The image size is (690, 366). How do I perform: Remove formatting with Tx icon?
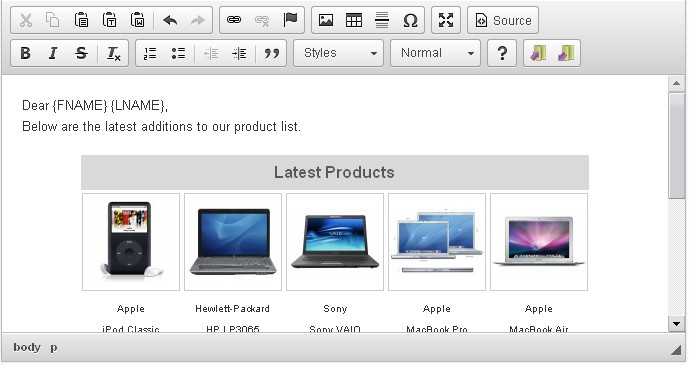pyautogui.click(x=114, y=53)
